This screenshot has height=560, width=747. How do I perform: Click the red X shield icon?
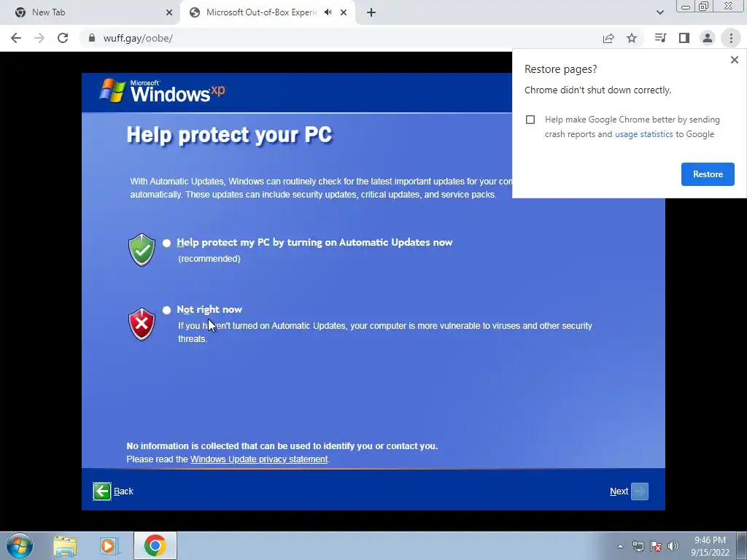coord(142,324)
